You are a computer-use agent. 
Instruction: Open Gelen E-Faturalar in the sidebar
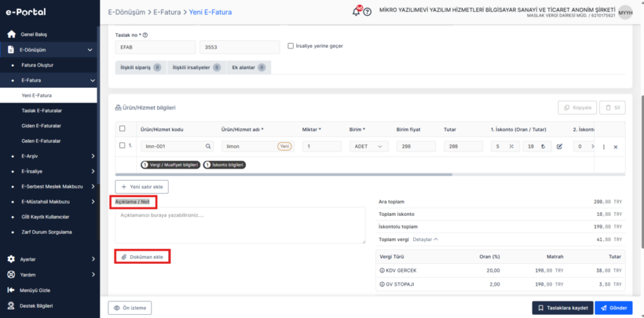(41, 140)
